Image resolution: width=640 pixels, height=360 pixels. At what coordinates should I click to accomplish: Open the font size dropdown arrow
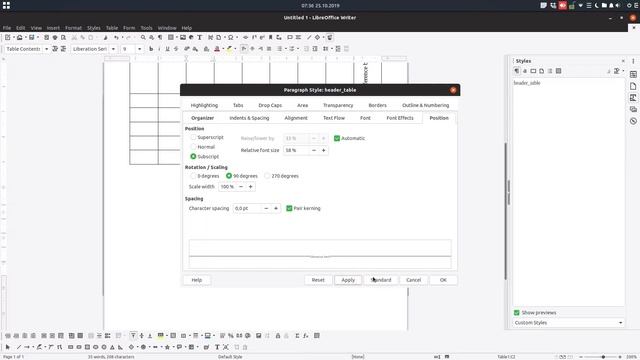point(140,49)
